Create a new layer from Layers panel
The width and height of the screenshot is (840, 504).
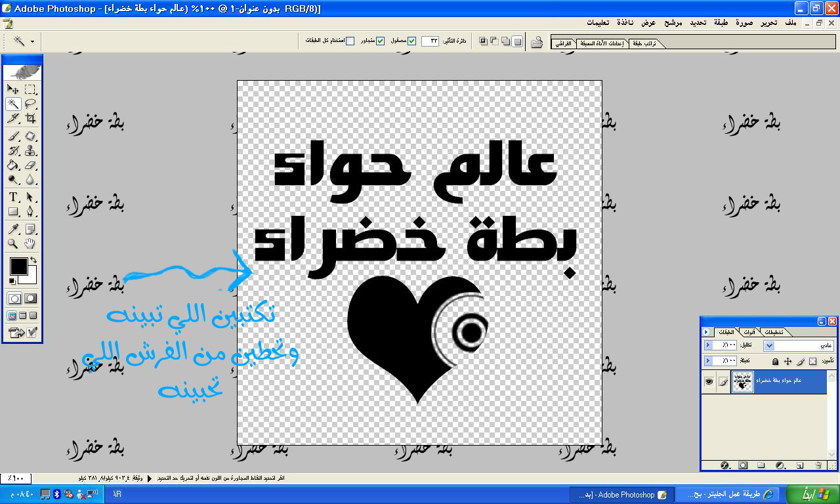[800, 465]
